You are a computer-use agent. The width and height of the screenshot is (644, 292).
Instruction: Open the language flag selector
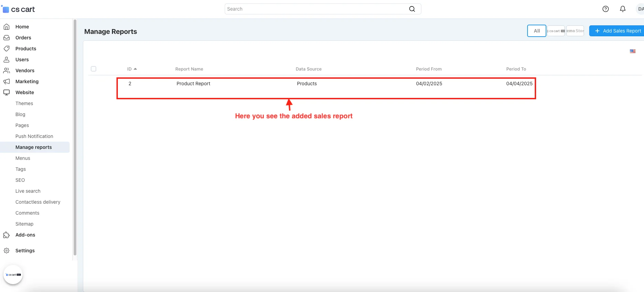tap(632, 51)
